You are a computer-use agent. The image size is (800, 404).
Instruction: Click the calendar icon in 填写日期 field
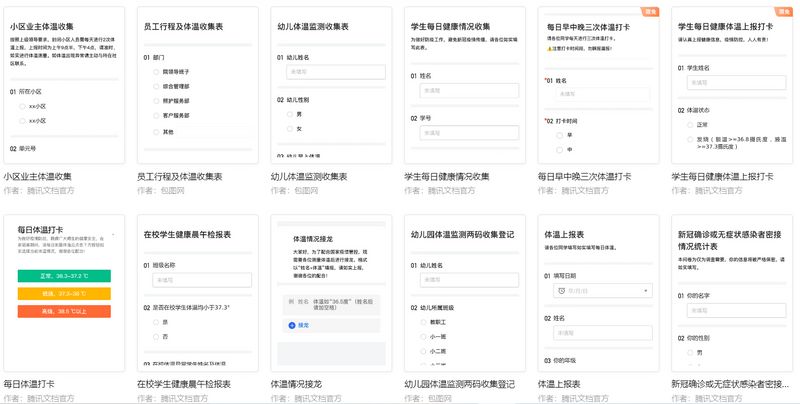coord(562,290)
